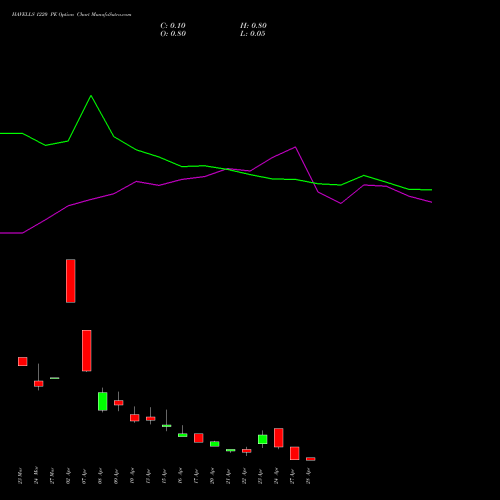
Task: Select the green candle above 08 Apr
Action: [x=103, y=401]
